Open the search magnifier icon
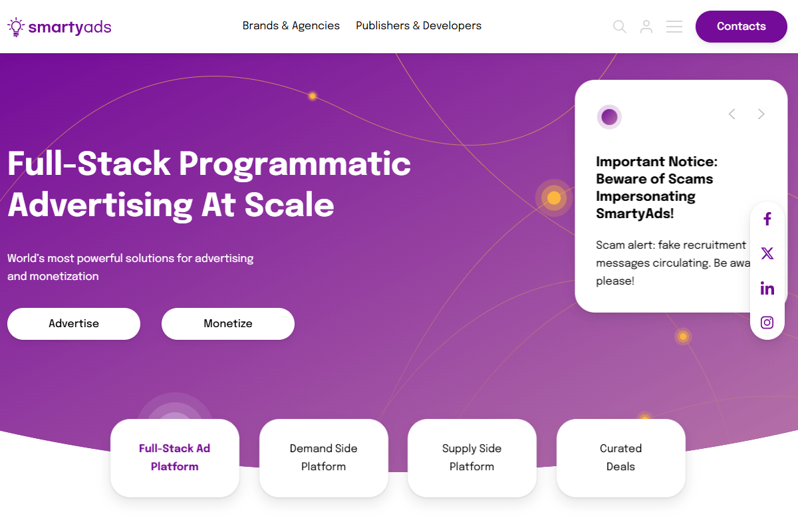 point(620,27)
